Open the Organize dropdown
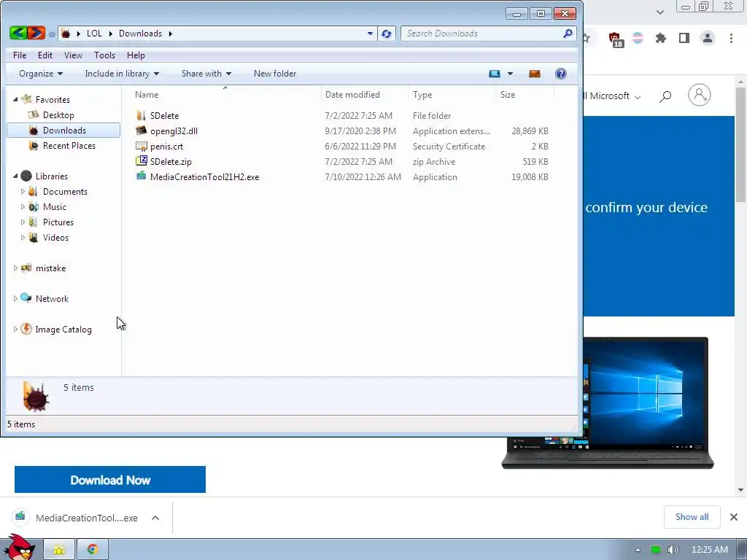The width and height of the screenshot is (747, 560). pyautogui.click(x=41, y=74)
